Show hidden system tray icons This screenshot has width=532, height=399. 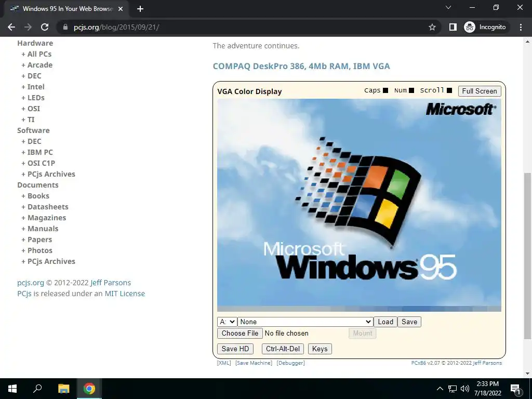click(440, 389)
